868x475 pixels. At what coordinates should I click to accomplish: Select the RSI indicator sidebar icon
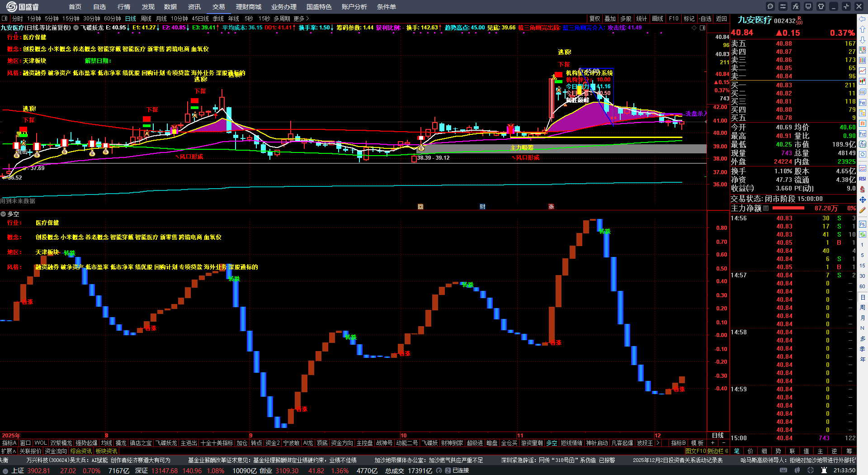point(863,179)
